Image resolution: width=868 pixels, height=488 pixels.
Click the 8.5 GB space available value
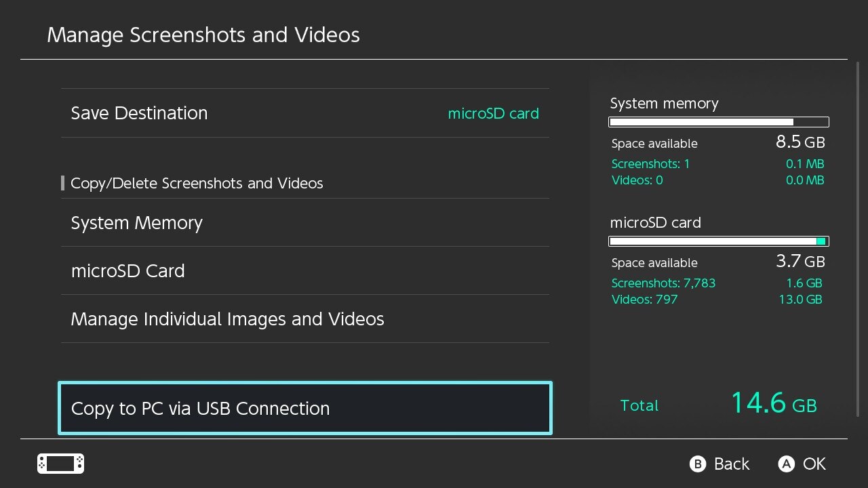tap(800, 142)
